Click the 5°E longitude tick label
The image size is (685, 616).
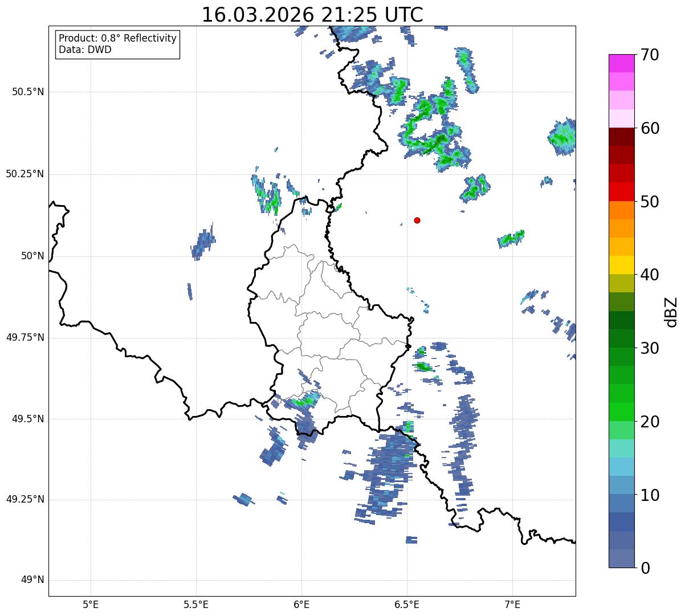[91, 604]
